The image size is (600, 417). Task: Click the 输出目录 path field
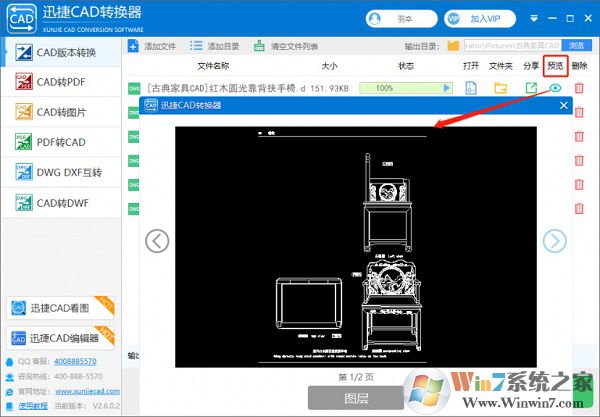[513, 46]
